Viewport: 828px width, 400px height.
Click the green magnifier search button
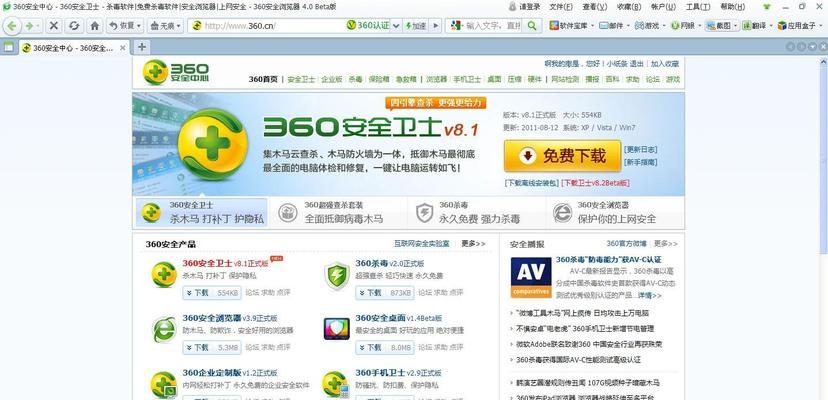click(x=532, y=25)
